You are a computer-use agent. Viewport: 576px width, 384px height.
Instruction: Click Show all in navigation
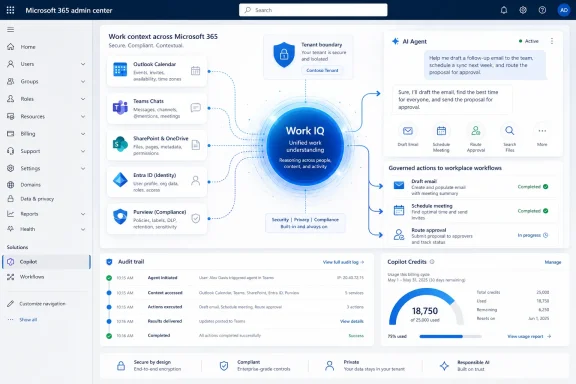(28, 320)
